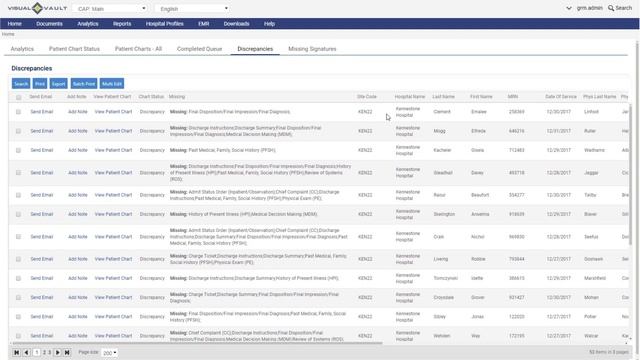The height and width of the screenshot is (360, 640).
Task: Sort by Site Code column header
Action: tap(367, 97)
